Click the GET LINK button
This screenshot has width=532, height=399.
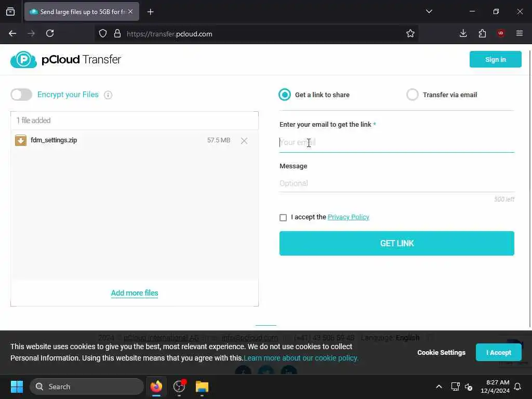tap(396, 243)
